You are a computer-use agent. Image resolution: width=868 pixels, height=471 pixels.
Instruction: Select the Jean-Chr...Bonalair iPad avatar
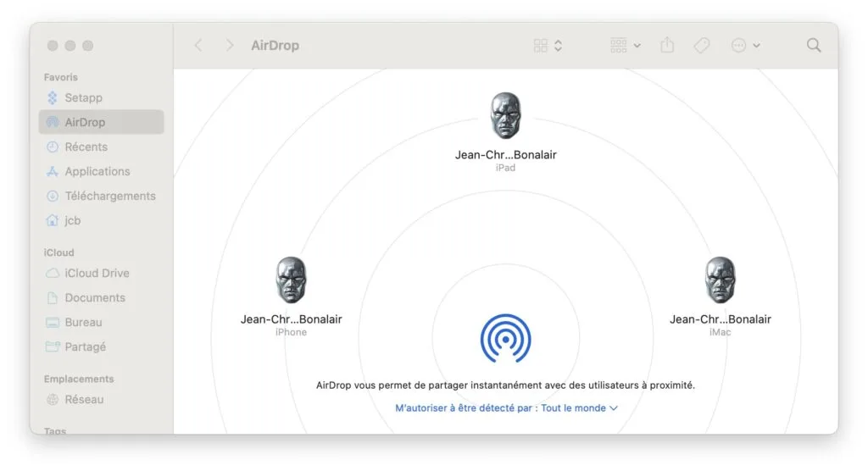505,115
